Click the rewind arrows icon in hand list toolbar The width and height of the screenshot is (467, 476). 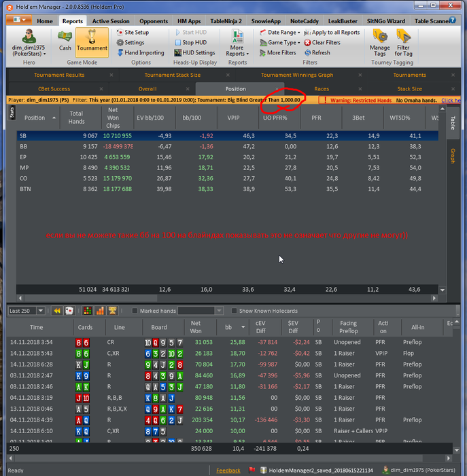click(x=57, y=311)
